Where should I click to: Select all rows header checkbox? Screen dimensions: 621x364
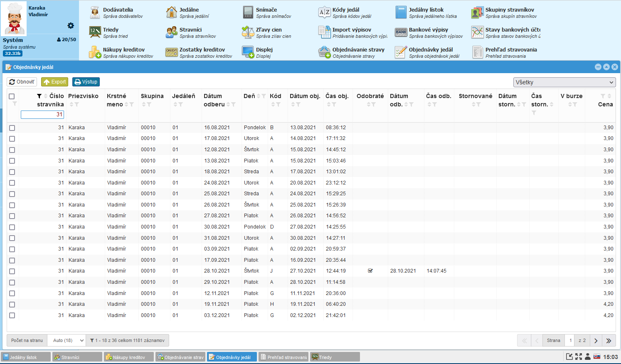point(12,96)
